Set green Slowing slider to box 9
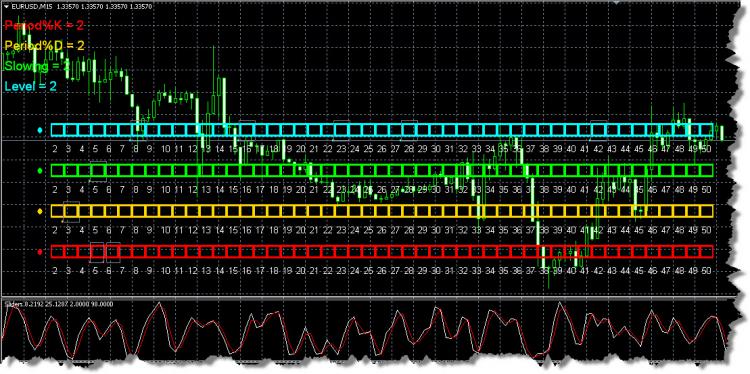750x374 pixels. pos(152,171)
